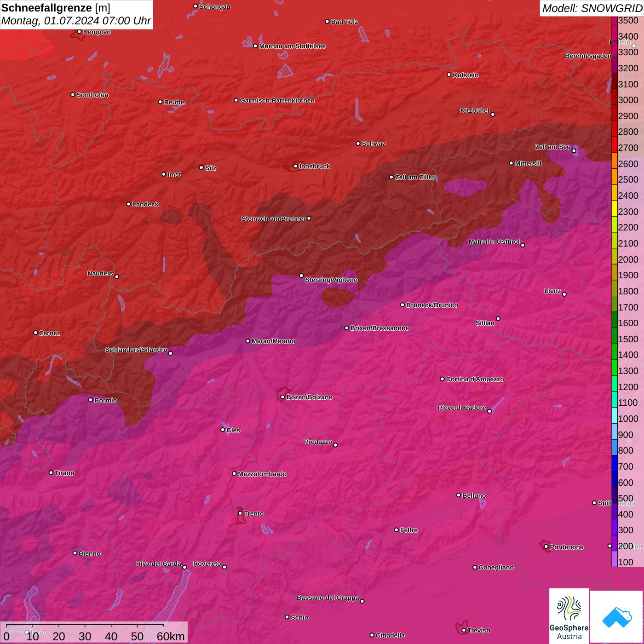Click the 60km scale bar label
Screen dimensions: 644x644
[171, 636]
